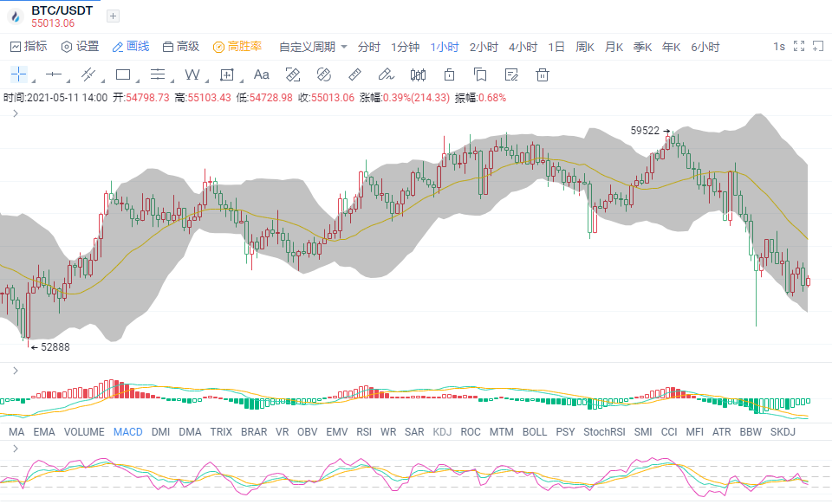The height and width of the screenshot is (504, 832).
Task: Click the fullscreen expand icon
Action: point(799,47)
